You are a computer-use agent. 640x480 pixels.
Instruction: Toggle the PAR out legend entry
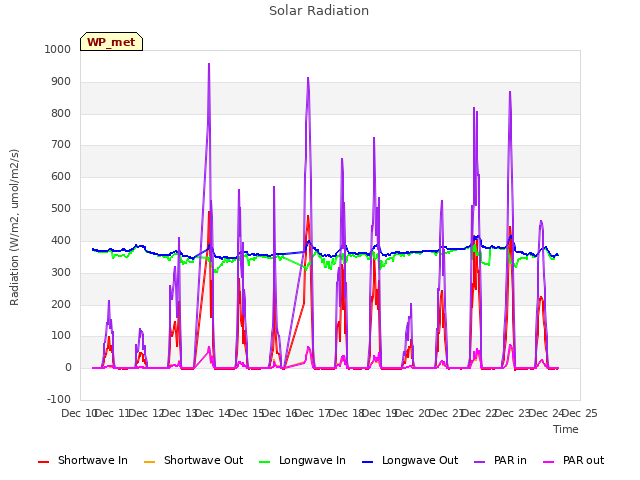(573, 460)
